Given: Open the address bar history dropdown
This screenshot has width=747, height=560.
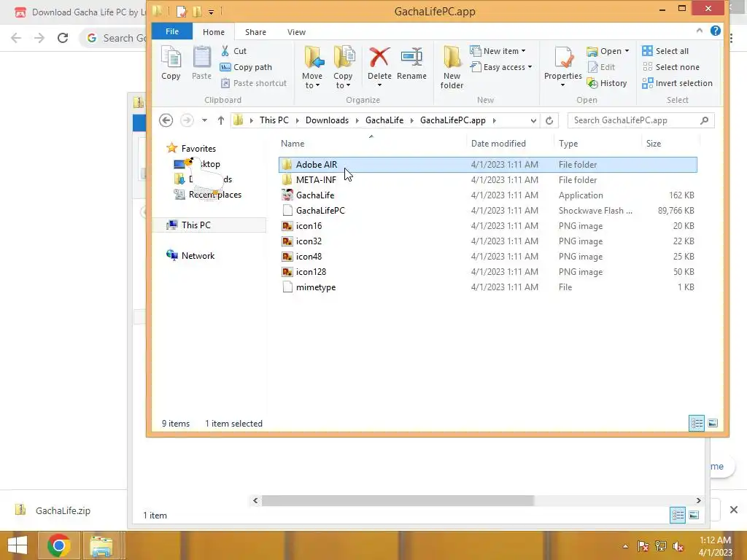Looking at the screenshot, I should (533, 120).
